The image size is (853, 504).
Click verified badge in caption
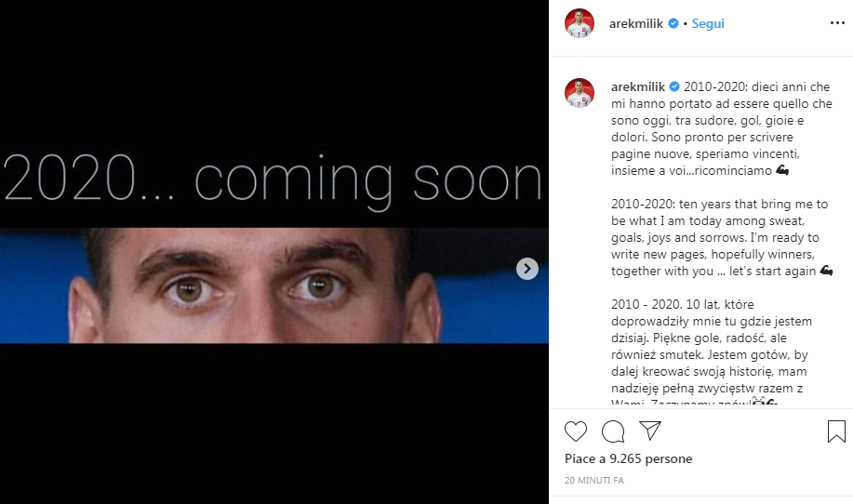tap(674, 87)
